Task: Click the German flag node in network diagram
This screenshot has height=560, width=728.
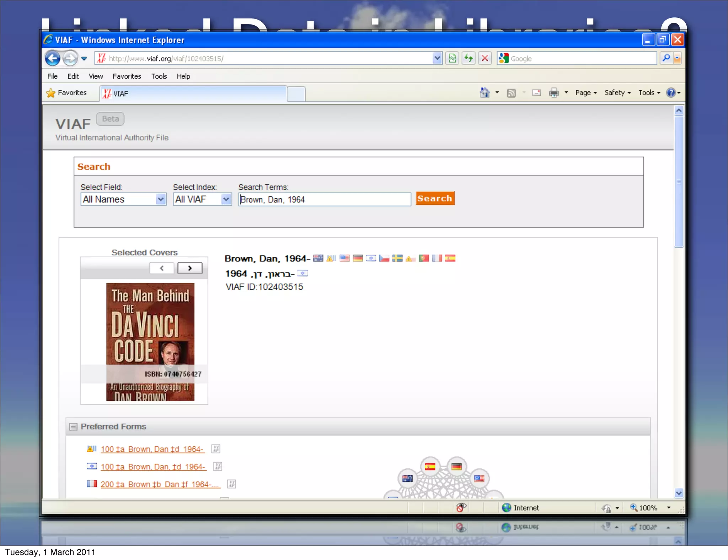Action: coord(456,467)
